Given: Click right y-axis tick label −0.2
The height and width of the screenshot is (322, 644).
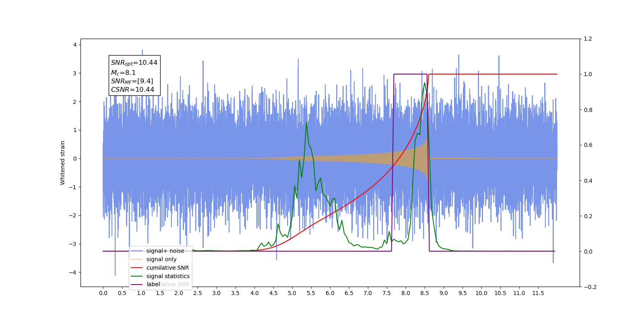Looking at the screenshot, I should pyautogui.click(x=590, y=287).
